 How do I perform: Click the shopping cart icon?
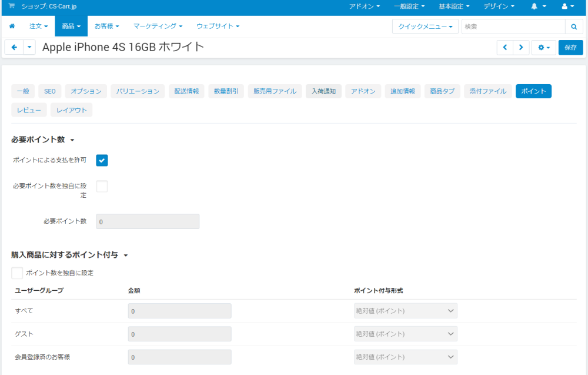(x=12, y=6)
